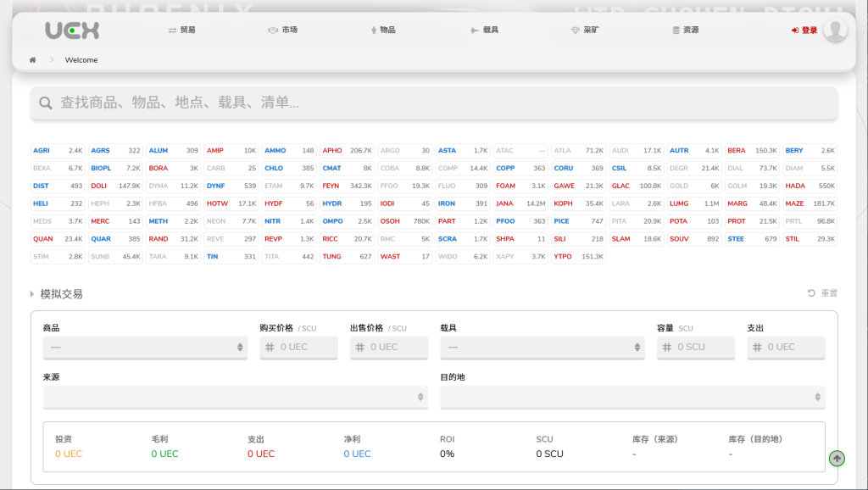The width and height of the screenshot is (868, 490).
Task: Click the green scroll-to-top arrow button
Action: [837, 459]
